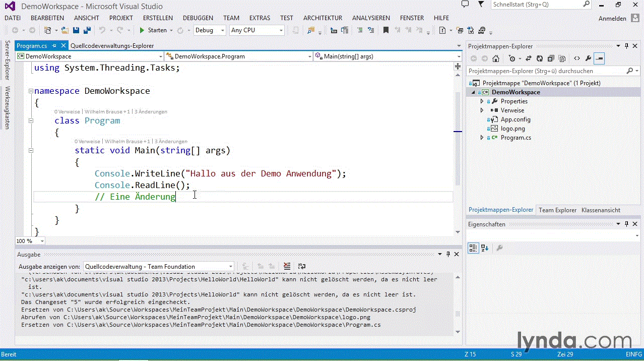Expand the Verweise node in the tree
The image size is (644, 361).
(x=482, y=110)
